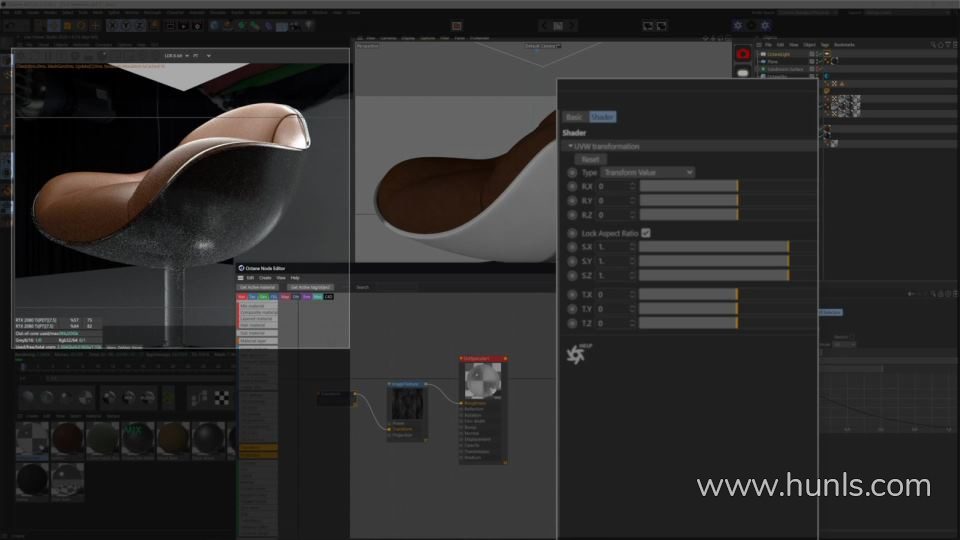Click the Reset button under UVW transformation
This screenshot has width=960, height=540.
590,159
